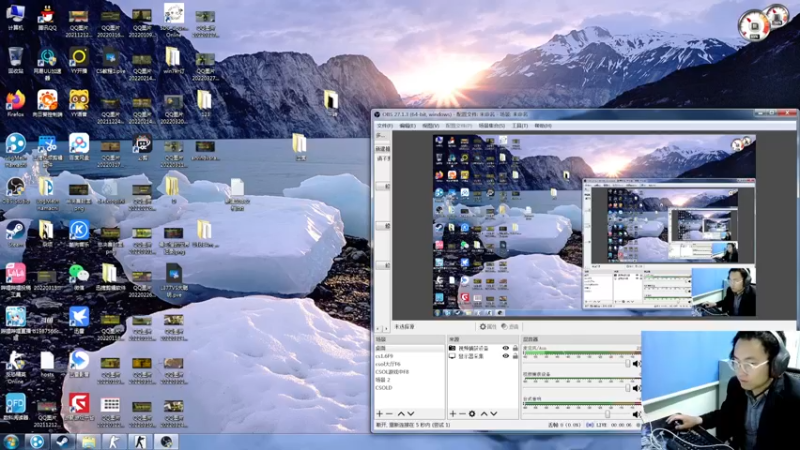
Task: Select the 显示器采集 source row
Action: (483, 356)
